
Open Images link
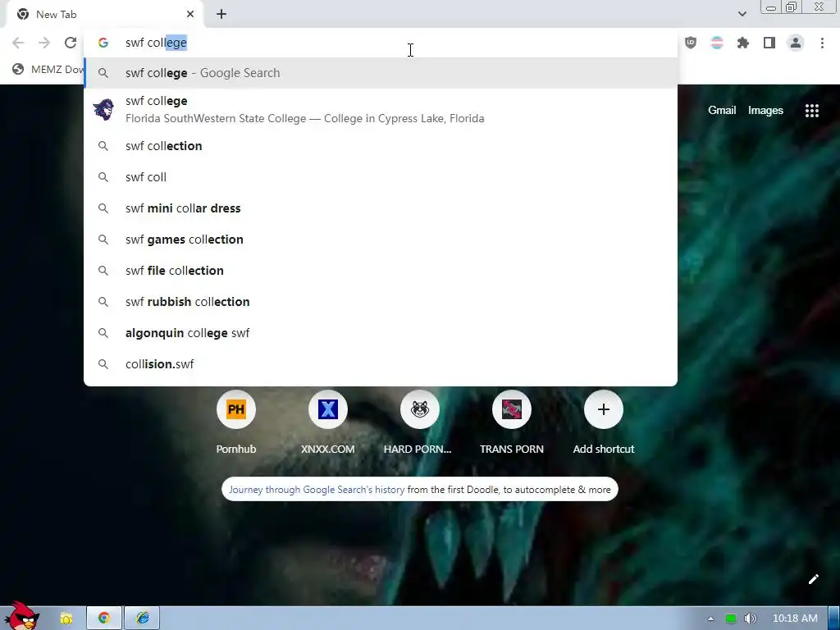765,111
